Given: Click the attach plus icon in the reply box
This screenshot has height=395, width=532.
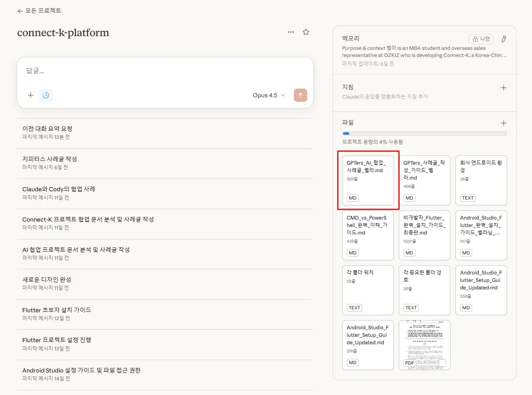Looking at the screenshot, I should tap(30, 95).
